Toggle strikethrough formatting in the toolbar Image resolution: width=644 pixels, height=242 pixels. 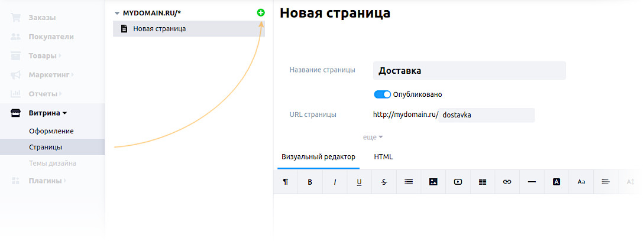coord(384,182)
